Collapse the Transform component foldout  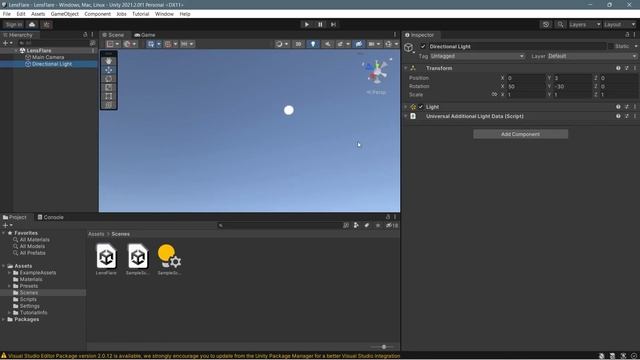(406, 68)
